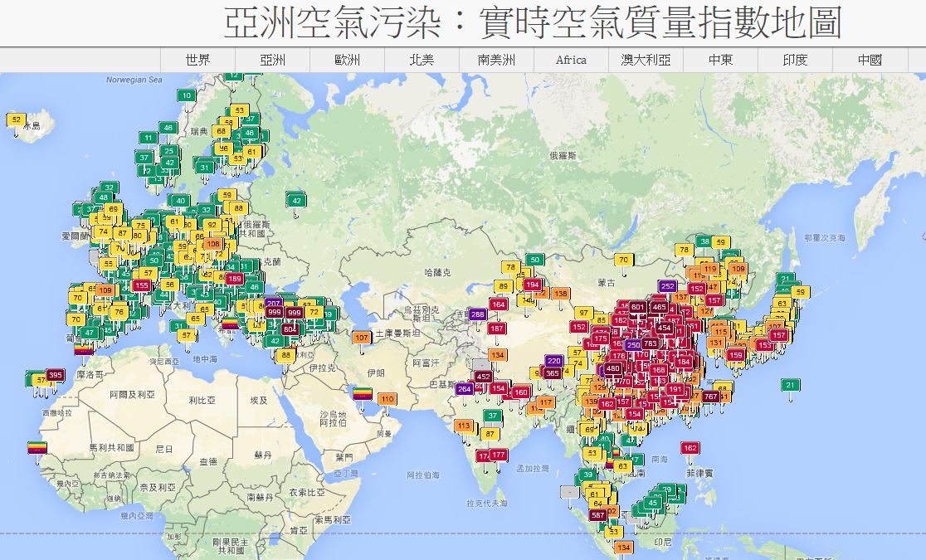Open the maroon 452 marker near Pakistan
This screenshot has width=926, height=560.
(483, 377)
